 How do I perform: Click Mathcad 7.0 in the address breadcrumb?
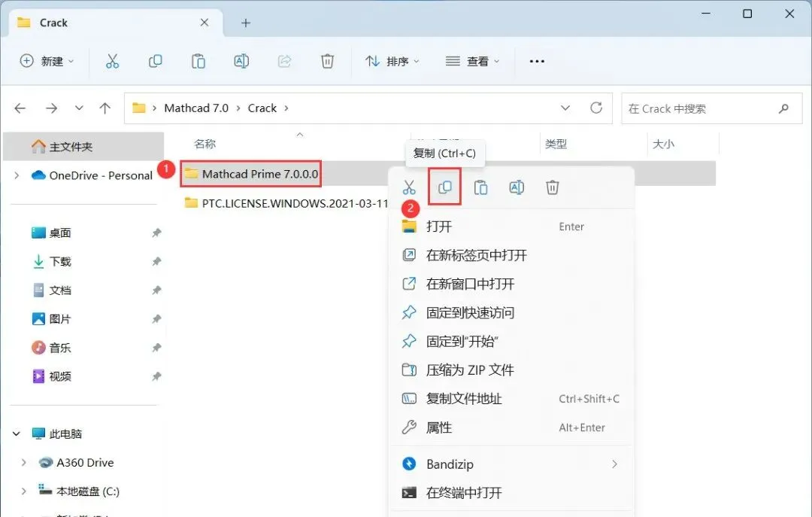pyautogui.click(x=196, y=108)
